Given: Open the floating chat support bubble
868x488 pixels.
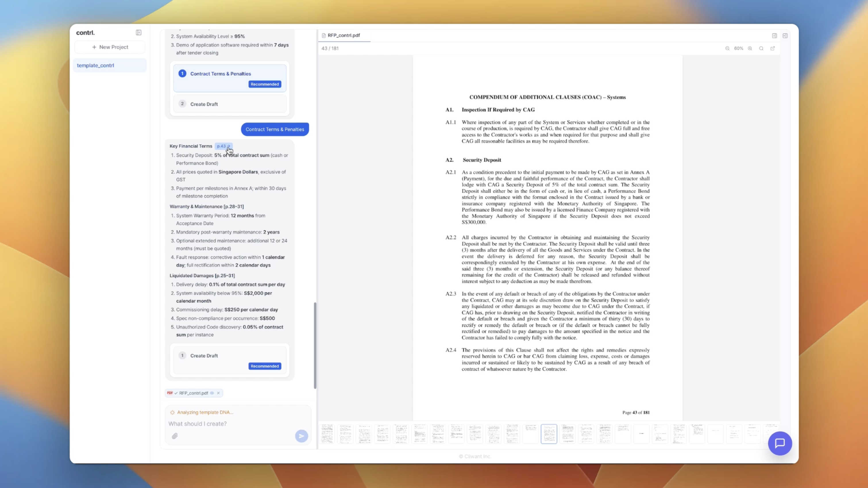Looking at the screenshot, I should [780, 443].
